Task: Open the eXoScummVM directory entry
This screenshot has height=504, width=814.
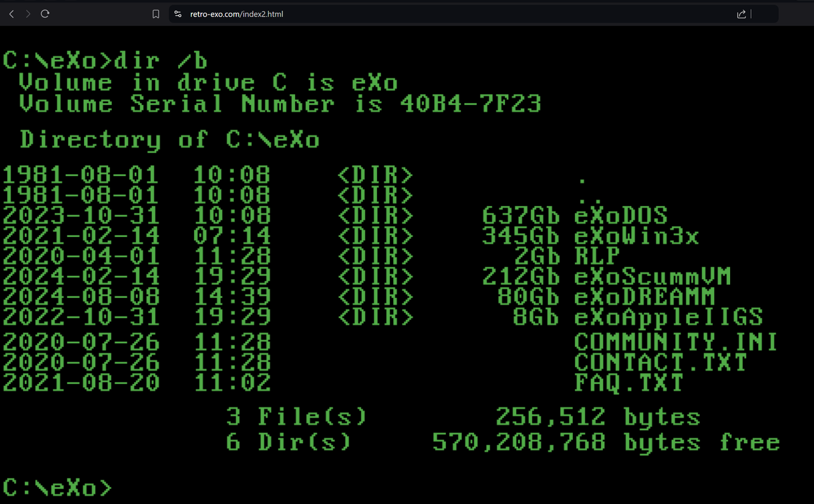Action: click(x=652, y=276)
